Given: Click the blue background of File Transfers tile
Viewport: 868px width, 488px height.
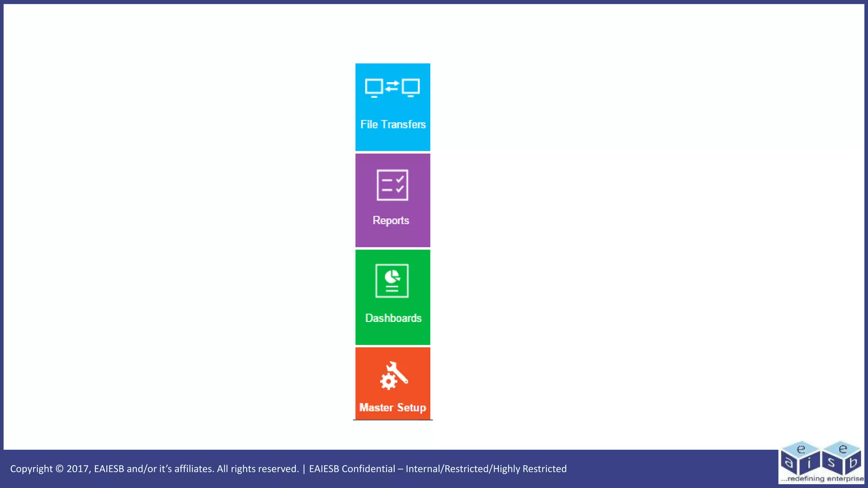Looking at the screenshot, I should pos(392,140).
